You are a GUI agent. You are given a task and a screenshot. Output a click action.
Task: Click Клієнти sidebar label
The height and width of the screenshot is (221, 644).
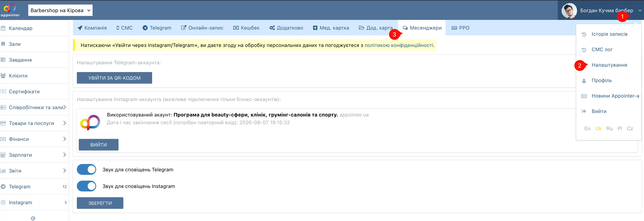(x=18, y=76)
